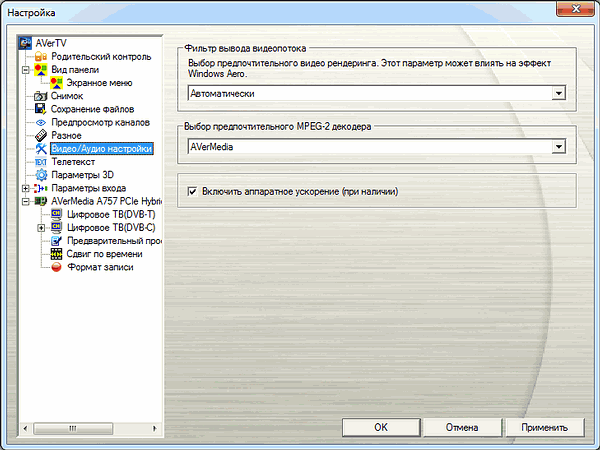Click the gear icon for Параметры 3D
The image size is (600, 450).
(41, 175)
